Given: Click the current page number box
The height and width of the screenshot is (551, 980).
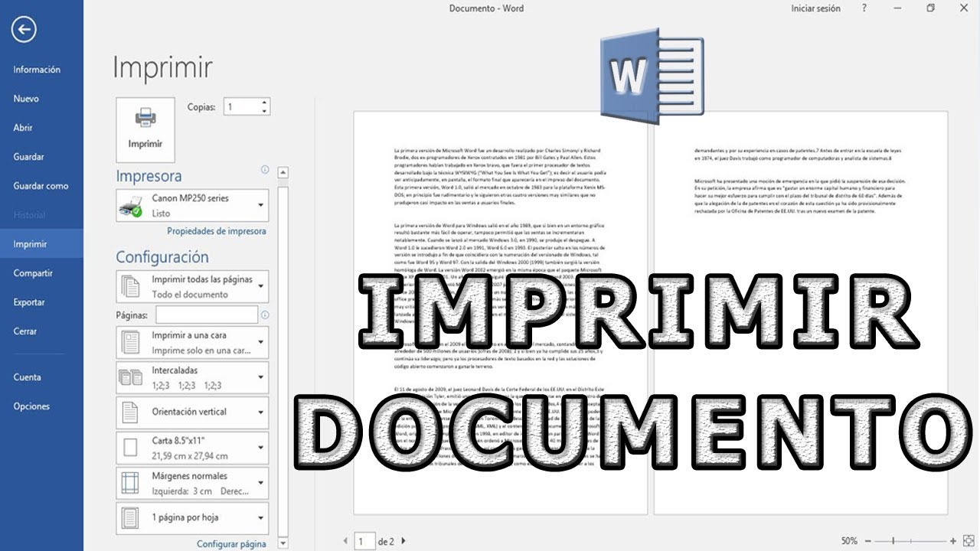Looking at the screenshot, I should point(364,541).
